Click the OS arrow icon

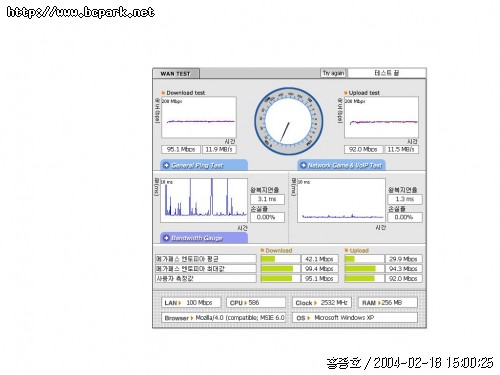[308, 318]
